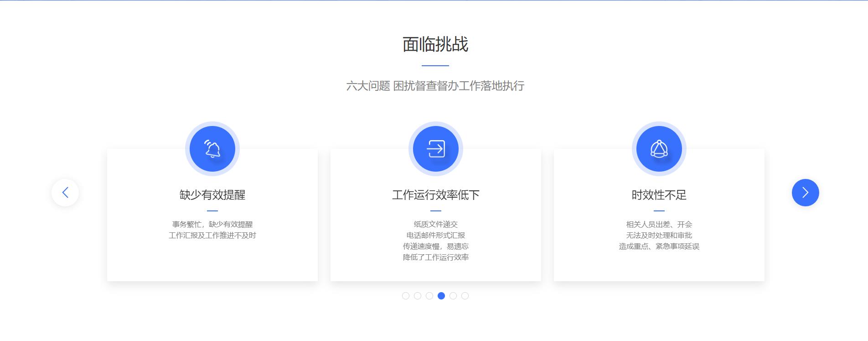Click description text starting with 相关人员出差
Image resolution: width=868 pixels, height=341 pixels.
(x=659, y=225)
